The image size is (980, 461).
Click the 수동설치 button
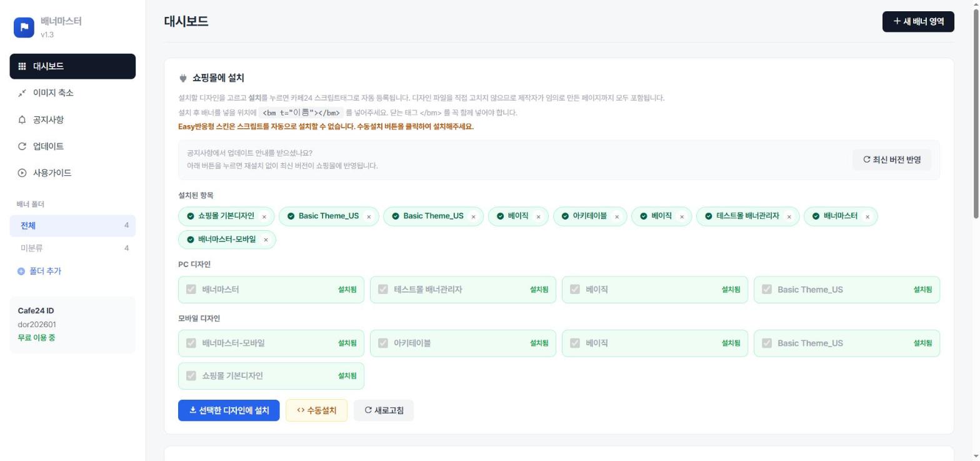pyautogui.click(x=316, y=410)
